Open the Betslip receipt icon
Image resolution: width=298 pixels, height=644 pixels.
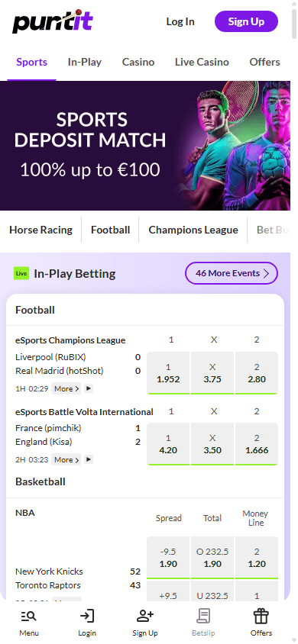tap(203, 616)
